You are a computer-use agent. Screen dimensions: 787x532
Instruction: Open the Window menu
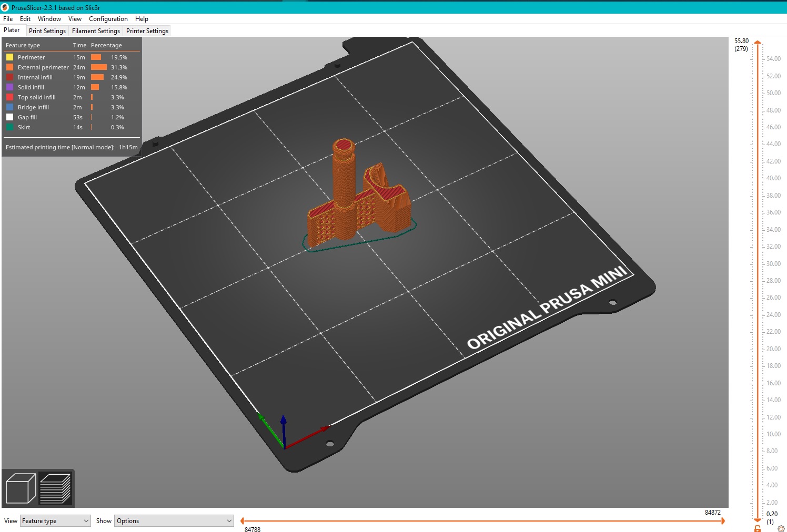pyautogui.click(x=49, y=19)
